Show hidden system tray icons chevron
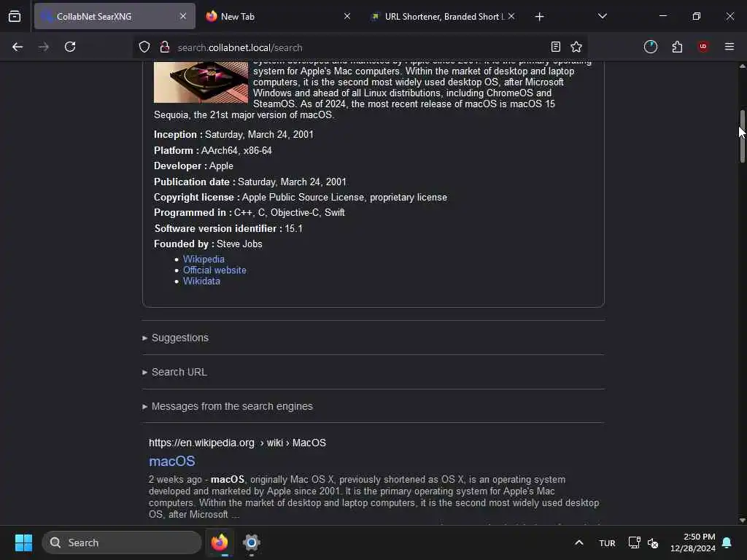 (578, 542)
